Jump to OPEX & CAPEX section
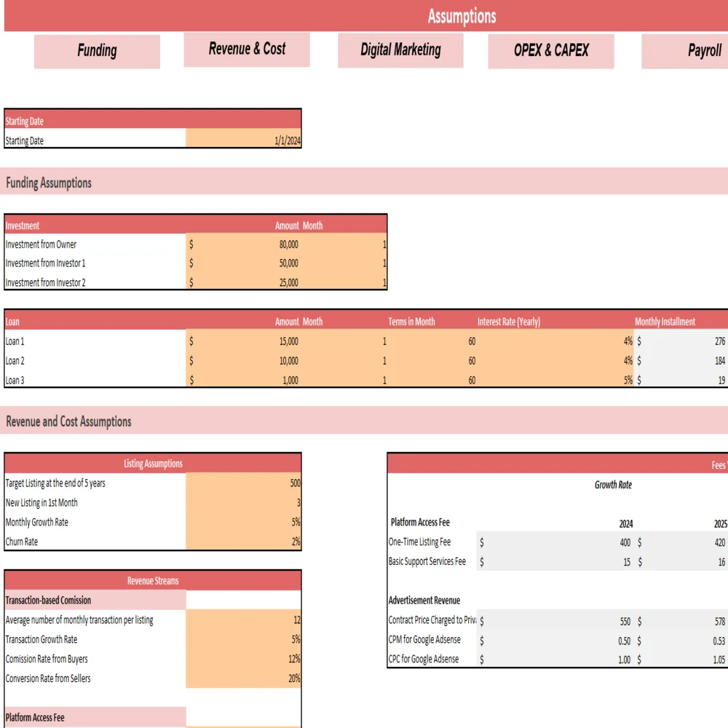728x728 pixels. coord(551,51)
